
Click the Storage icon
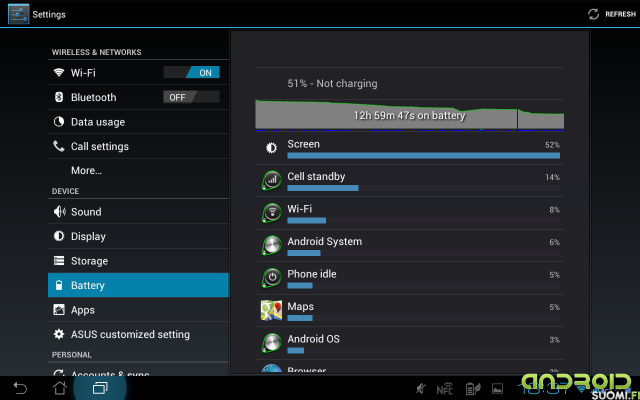(x=59, y=260)
